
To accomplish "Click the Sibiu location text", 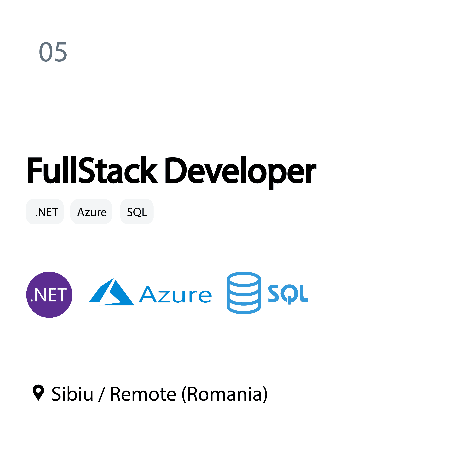I will click(x=72, y=394).
